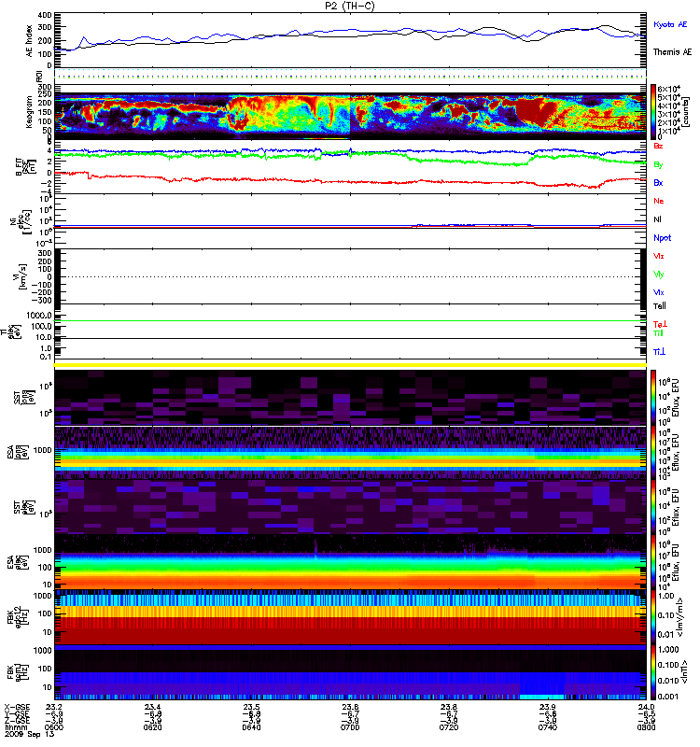Click the AE Index axis label
This screenshot has width=700, height=747.
pos(29,41)
